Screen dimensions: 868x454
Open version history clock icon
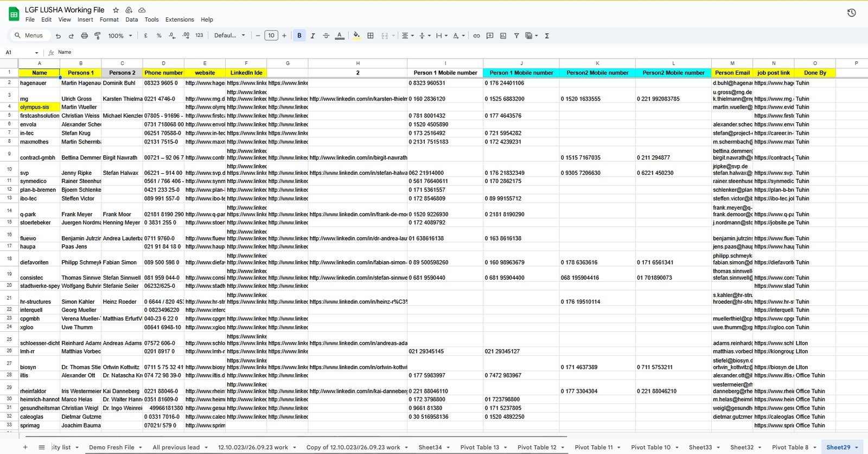[851, 12]
